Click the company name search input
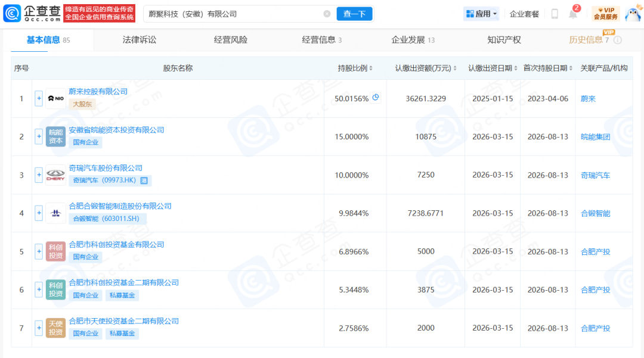The width and height of the screenshot is (644, 358). coord(234,14)
